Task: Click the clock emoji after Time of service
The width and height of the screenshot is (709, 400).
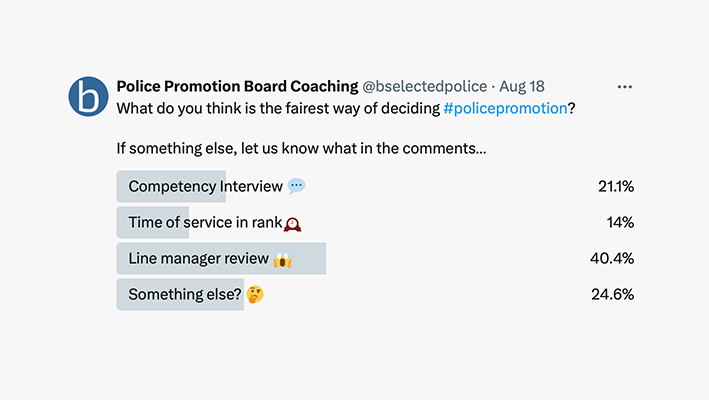Action: (x=293, y=223)
